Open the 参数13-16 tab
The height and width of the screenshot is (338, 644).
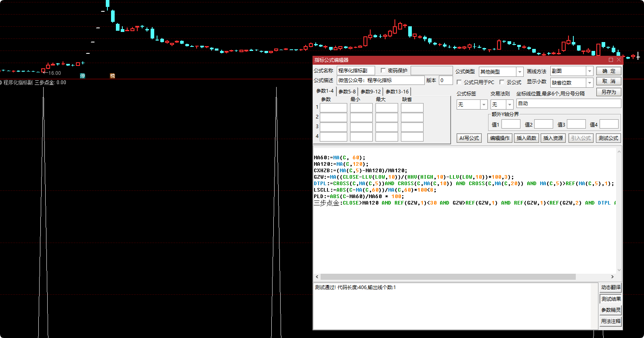(397, 92)
